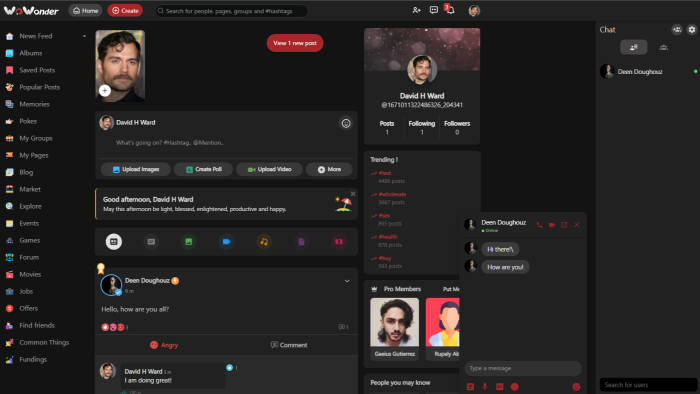Toggle the Angry reaction on post
Viewport: 700px width, 394px height.
pyautogui.click(x=164, y=345)
